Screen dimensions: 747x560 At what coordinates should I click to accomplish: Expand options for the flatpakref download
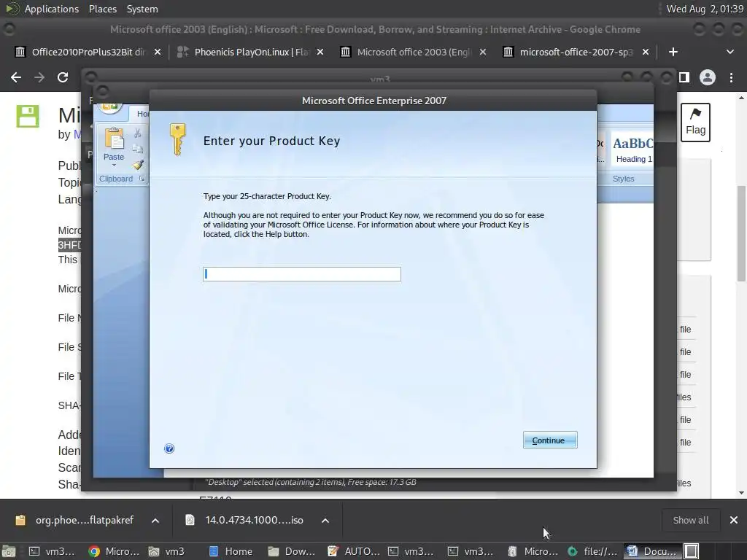(x=155, y=521)
